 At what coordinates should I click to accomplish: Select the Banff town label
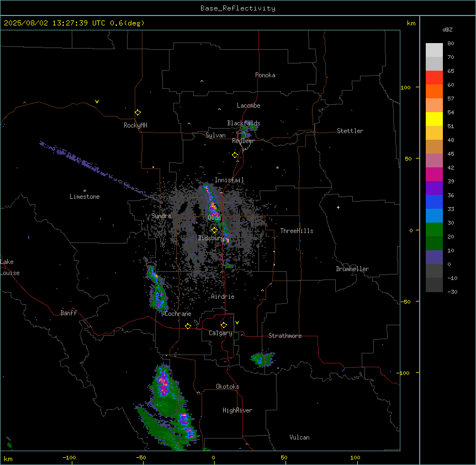coord(68,313)
